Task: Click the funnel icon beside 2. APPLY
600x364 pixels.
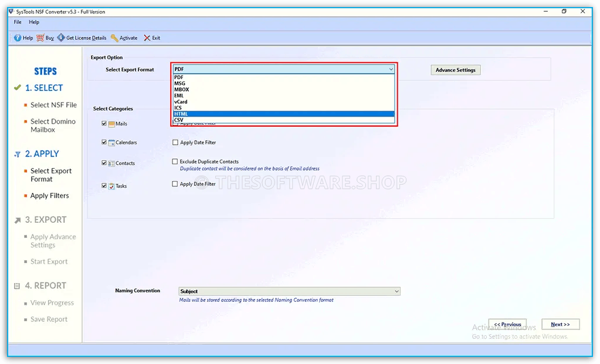Action: [17, 155]
